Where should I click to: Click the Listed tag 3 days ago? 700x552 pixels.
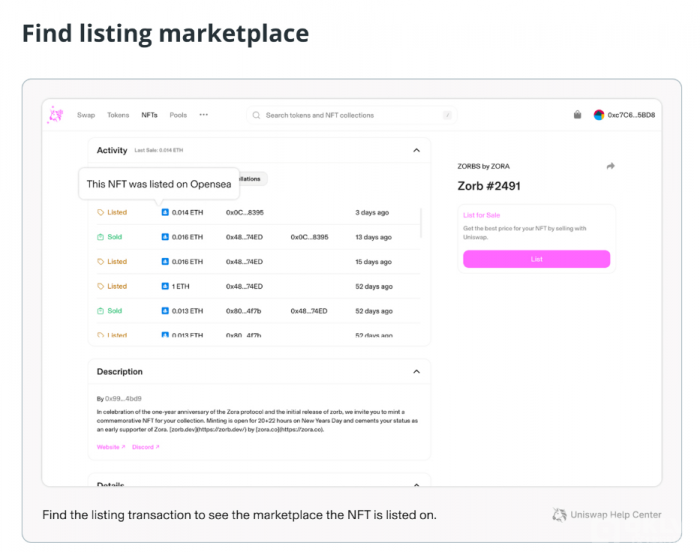[112, 212]
